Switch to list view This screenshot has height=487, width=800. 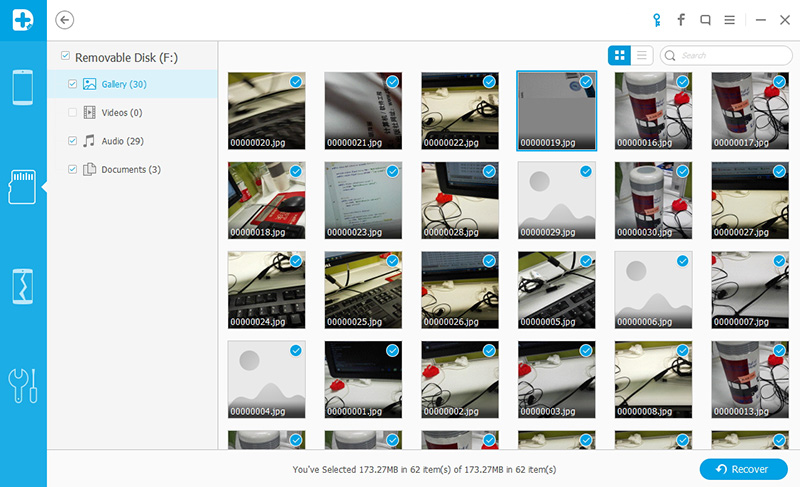[643, 55]
